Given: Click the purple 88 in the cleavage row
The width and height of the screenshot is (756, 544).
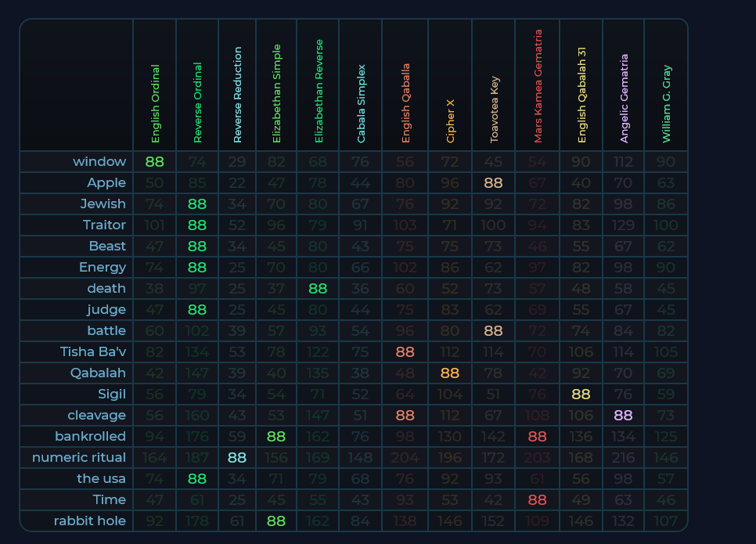Looking at the screenshot, I should [623, 415].
